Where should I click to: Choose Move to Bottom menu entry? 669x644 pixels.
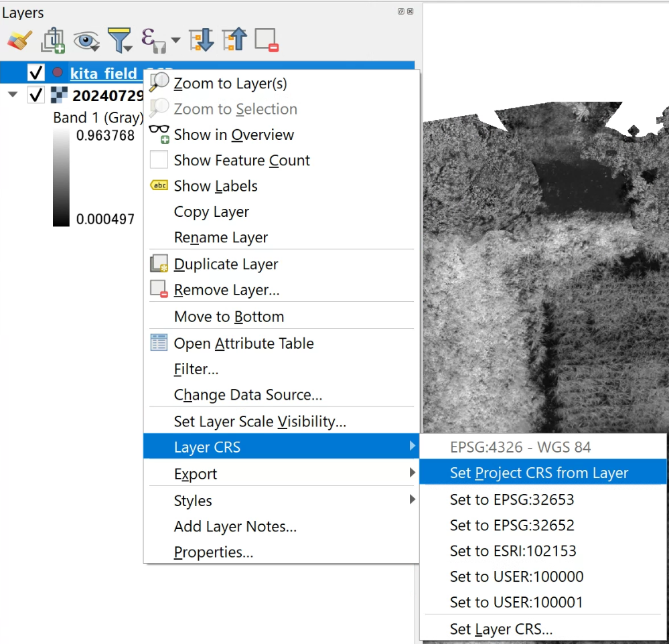click(281, 317)
